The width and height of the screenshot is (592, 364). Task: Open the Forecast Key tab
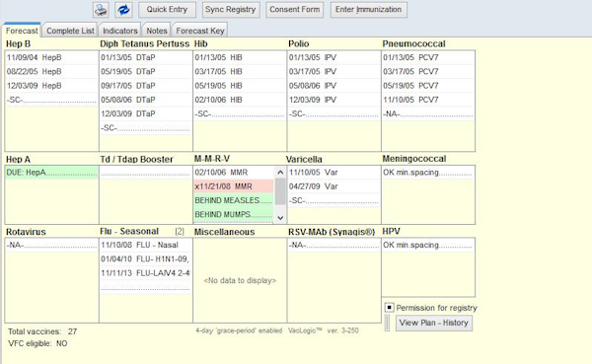[x=200, y=31]
